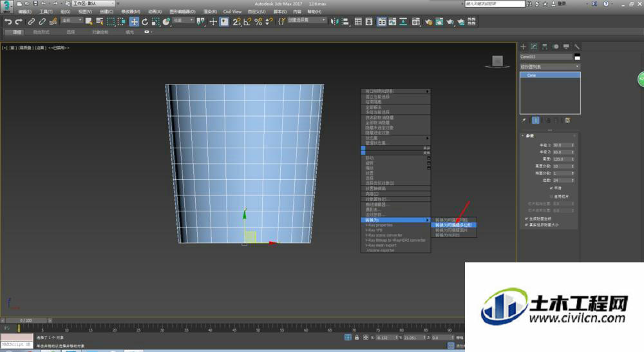Expand the 状态集 context menu entry
The height and width of the screenshot is (352, 644).
[395, 138]
